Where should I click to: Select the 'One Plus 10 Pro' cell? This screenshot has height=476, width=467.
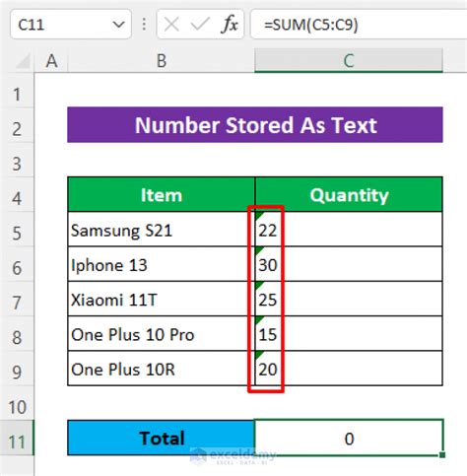(x=162, y=334)
